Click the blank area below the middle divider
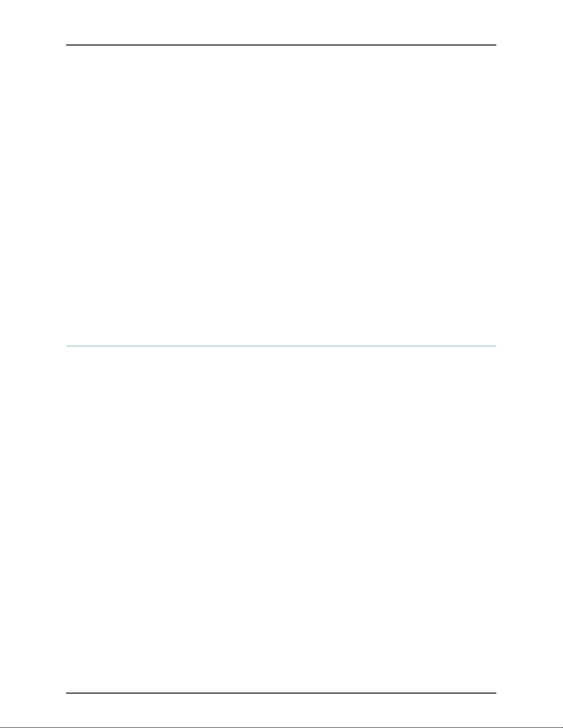Viewport: 563px width, 728px height. tap(281, 519)
